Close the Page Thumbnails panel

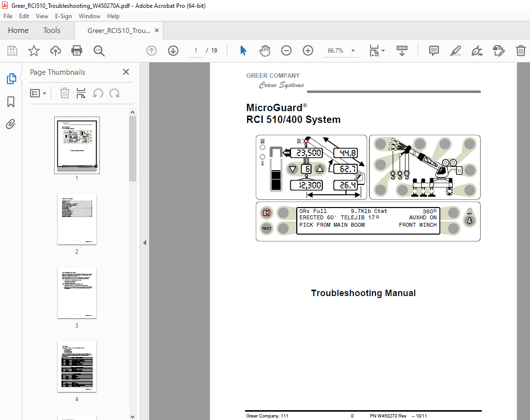tap(125, 72)
